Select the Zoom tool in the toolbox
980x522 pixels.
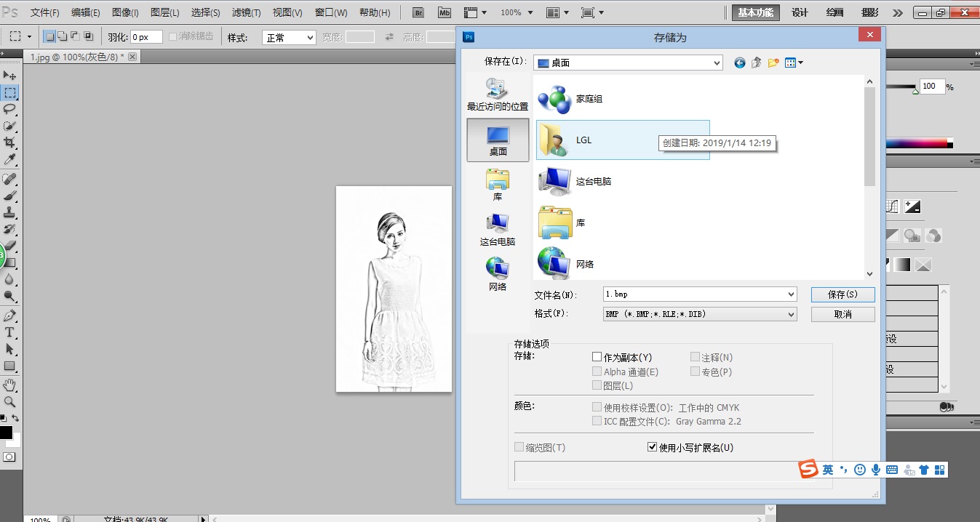[x=10, y=401]
